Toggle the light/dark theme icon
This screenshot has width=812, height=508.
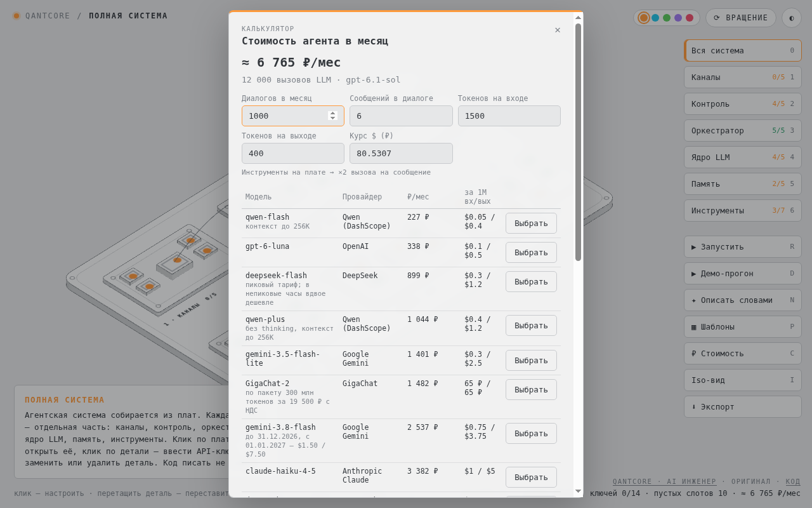pyautogui.click(x=792, y=18)
